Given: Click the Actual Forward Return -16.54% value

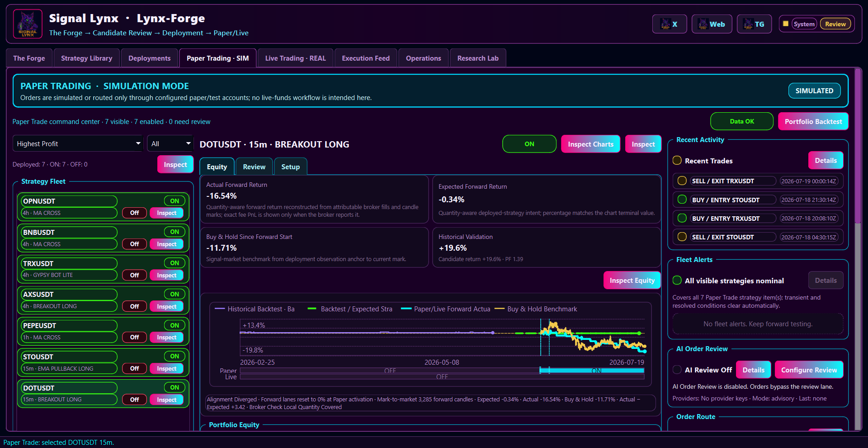Looking at the screenshot, I should 222,195.
